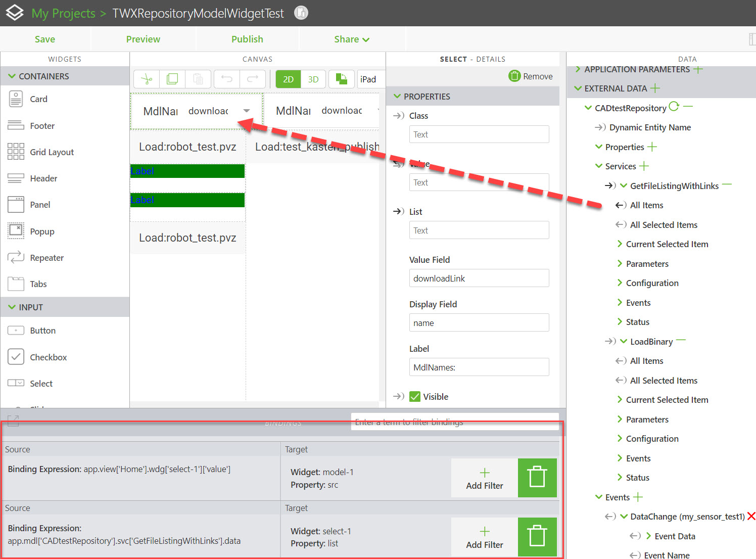Click the copy icon in canvas toolbar
The height and width of the screenshot is (559, 756).
pos(172,79)
